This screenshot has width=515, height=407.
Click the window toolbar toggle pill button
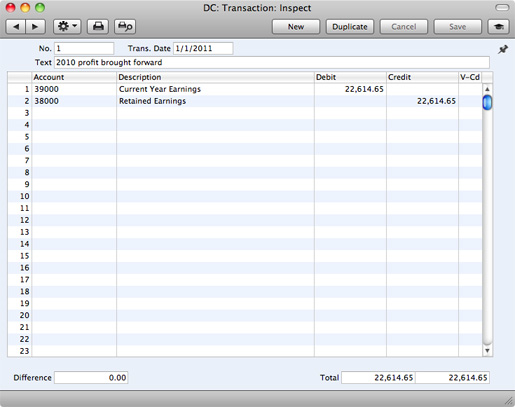pos(502,8)
